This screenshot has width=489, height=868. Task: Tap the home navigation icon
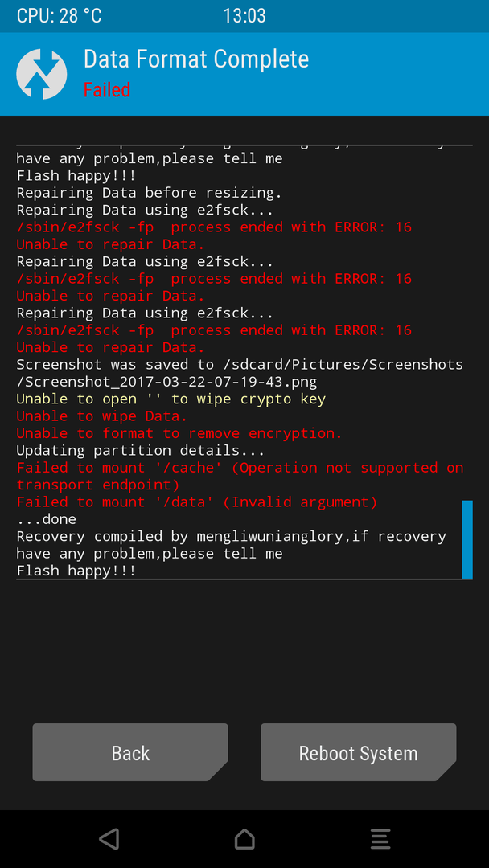244,838
